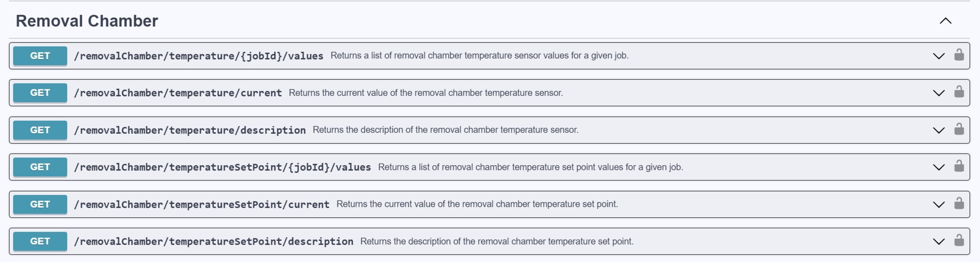Click lock icon for temperatureSetPoint/current endpoint
The width and height of the screenshot is (980, 262).
[x=959, y=204]
